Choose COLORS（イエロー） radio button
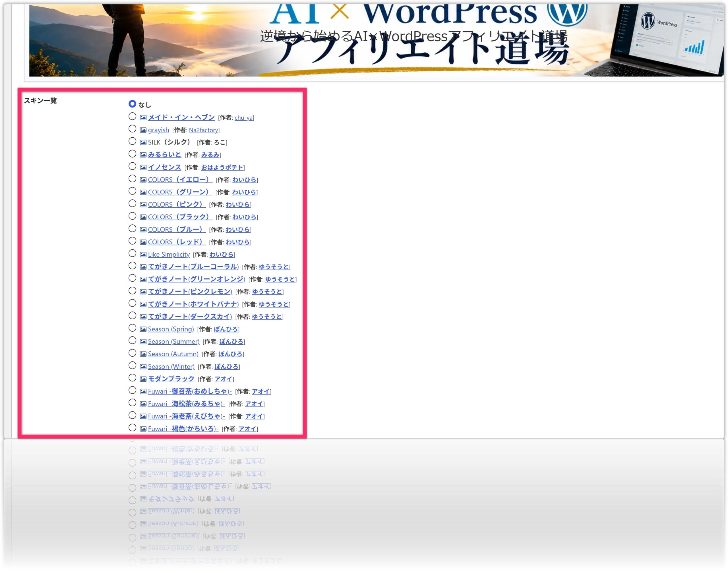The width and height of the screenshot is (728, 573). 132,179
